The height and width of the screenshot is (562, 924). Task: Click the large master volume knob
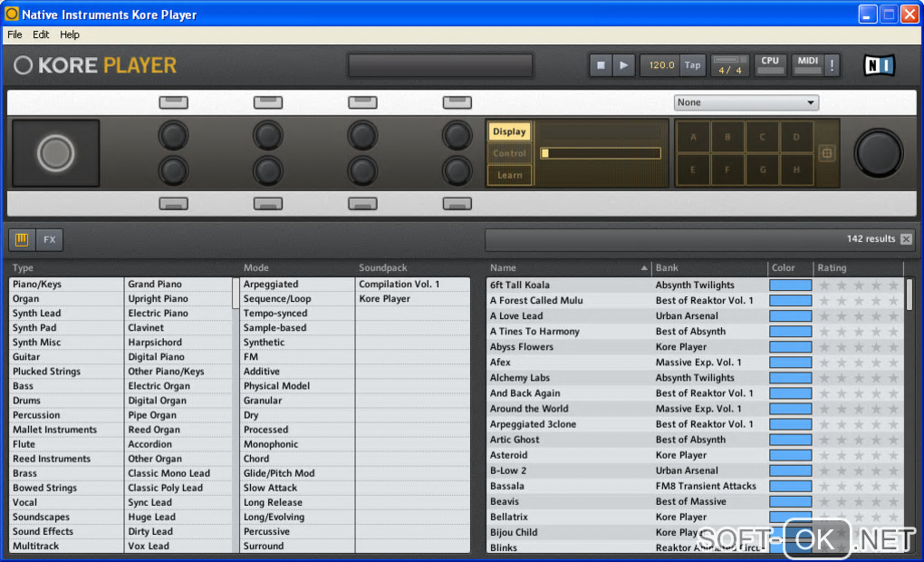[879, 153]
